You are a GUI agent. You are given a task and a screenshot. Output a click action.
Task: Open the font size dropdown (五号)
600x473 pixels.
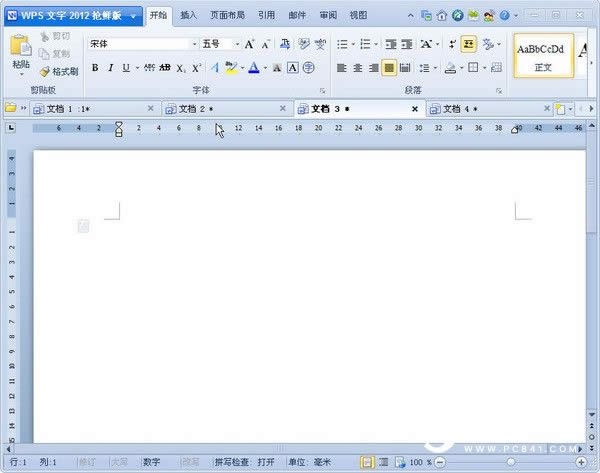[236, 44]
